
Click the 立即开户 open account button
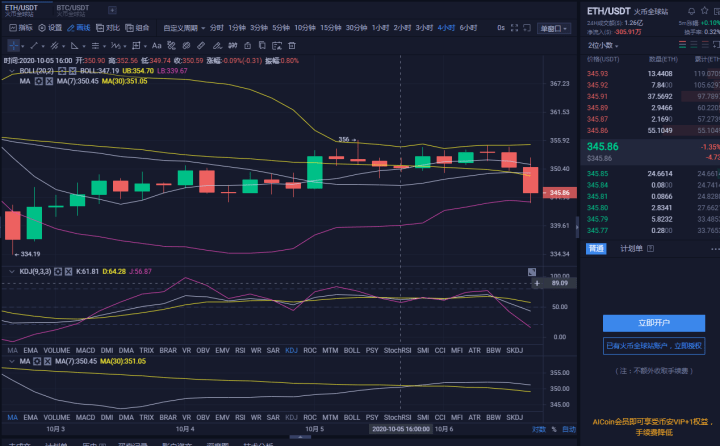pos(653,323)
